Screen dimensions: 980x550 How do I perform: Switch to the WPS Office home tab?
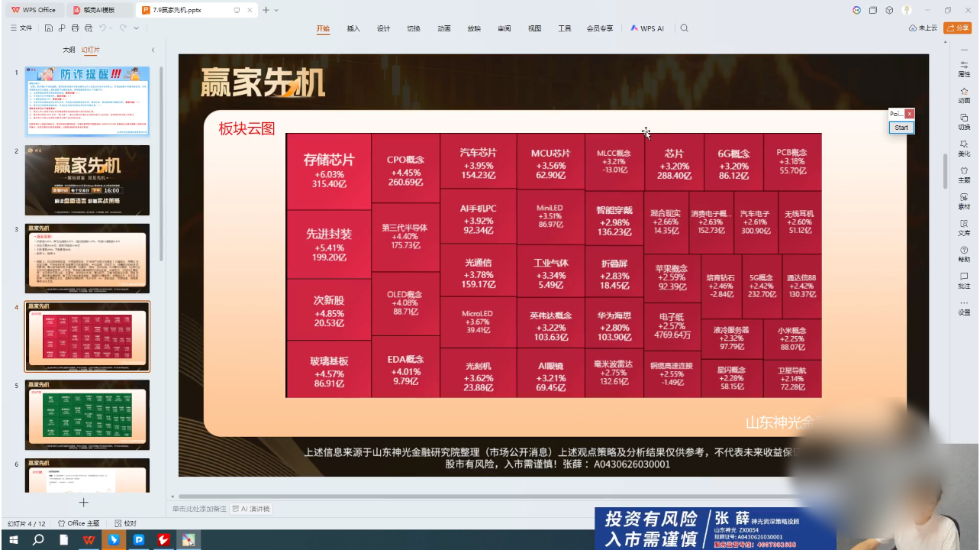pyautogui.click(x=34, y=10)
